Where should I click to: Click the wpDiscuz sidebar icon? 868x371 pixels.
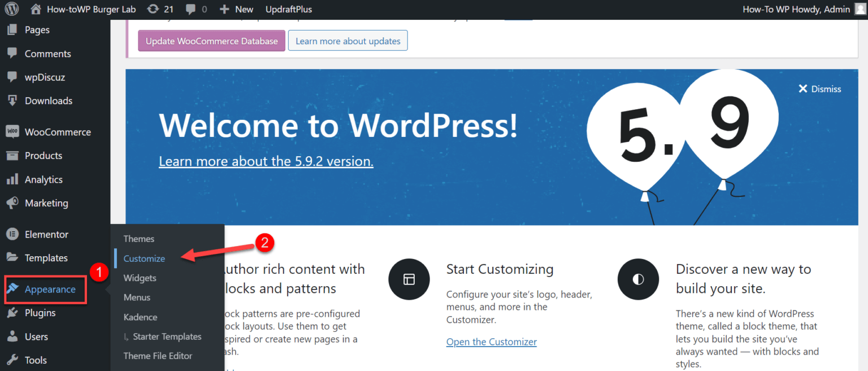[x=12, y=77]
